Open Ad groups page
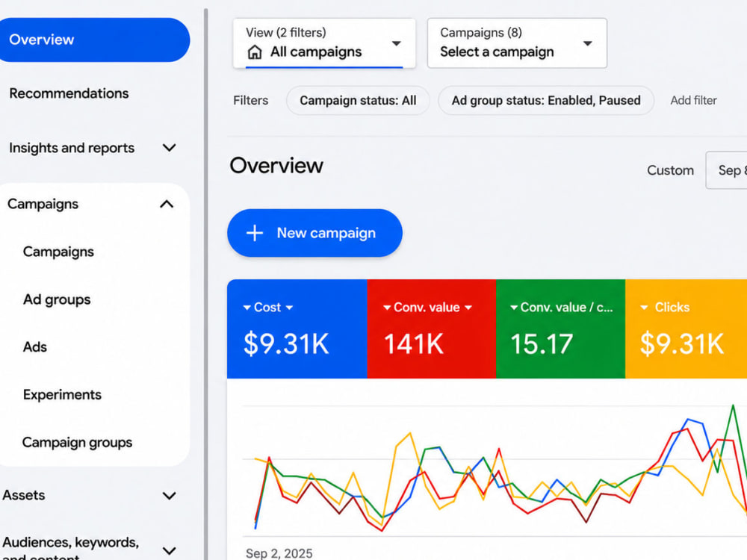Image resolution: width=747 pixels, height=560 pixels. pyautogui.click(x=57, y=299)
